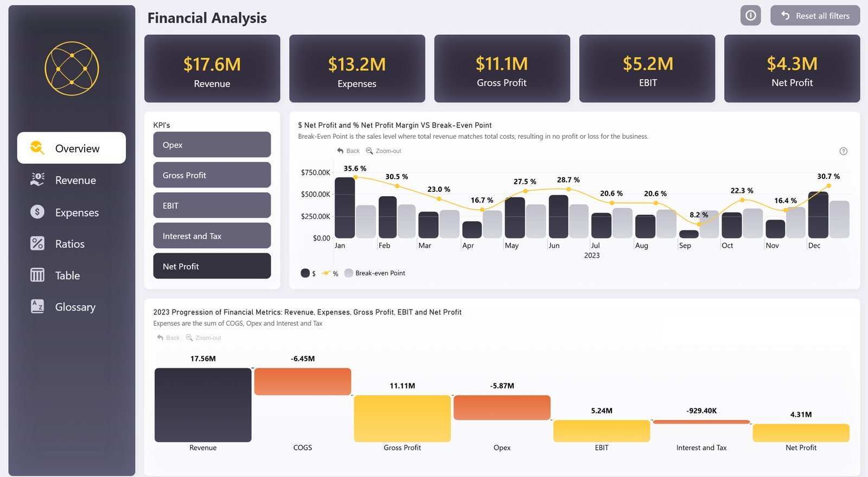Click Back in the waterfall chart

tap(168, 338)
